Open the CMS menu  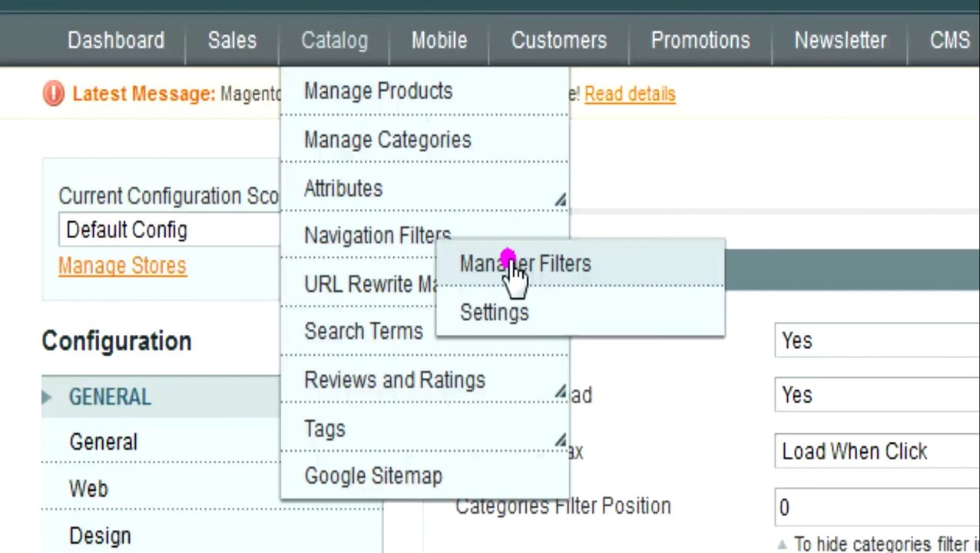949,41
